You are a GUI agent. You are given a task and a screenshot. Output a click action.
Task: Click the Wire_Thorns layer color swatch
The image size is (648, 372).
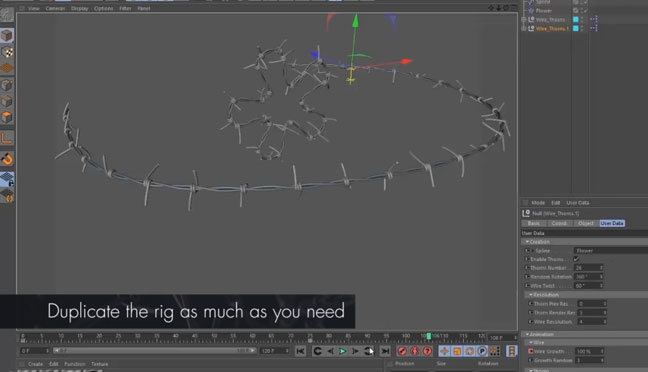click(576, 19)
